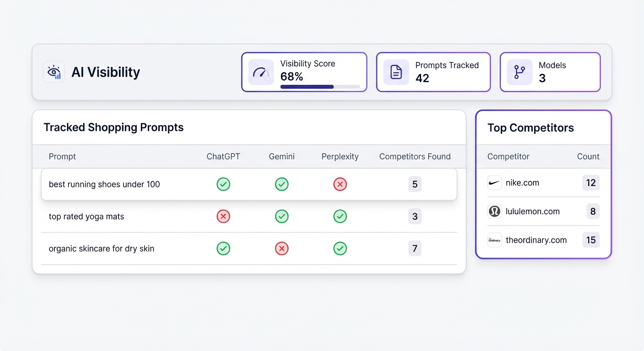This screenshot has height=351, width=644.
Task: Toggle the red Perplexity status for running shoes
Action: (x=340, y=184)
